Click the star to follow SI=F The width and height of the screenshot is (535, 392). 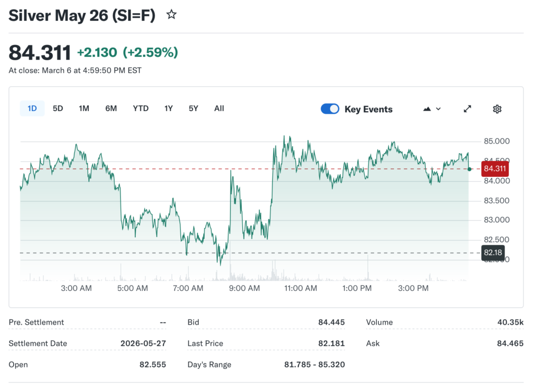[x=171, y=15]
